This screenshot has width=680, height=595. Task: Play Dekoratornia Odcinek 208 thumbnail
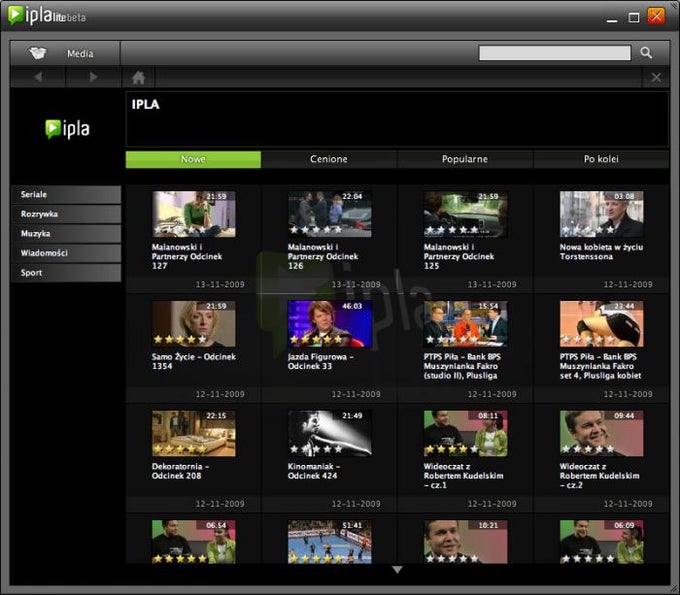coord(193,433)
